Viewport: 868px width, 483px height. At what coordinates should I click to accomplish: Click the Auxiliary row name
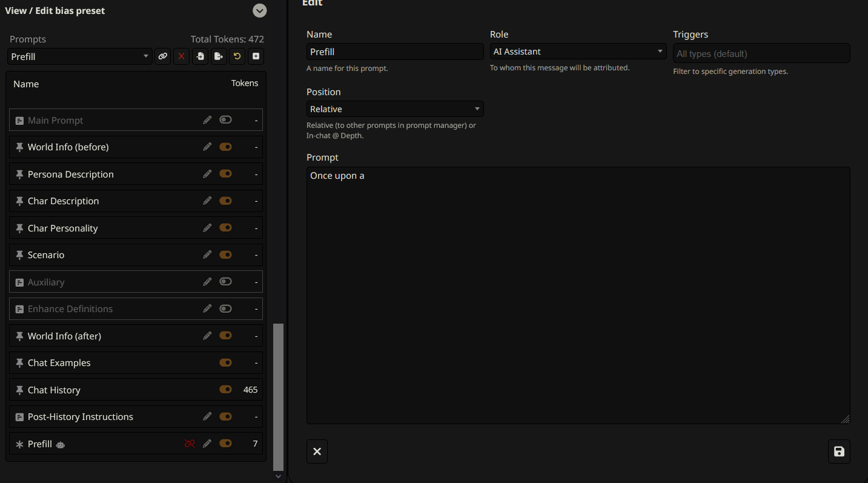[46, 282]
